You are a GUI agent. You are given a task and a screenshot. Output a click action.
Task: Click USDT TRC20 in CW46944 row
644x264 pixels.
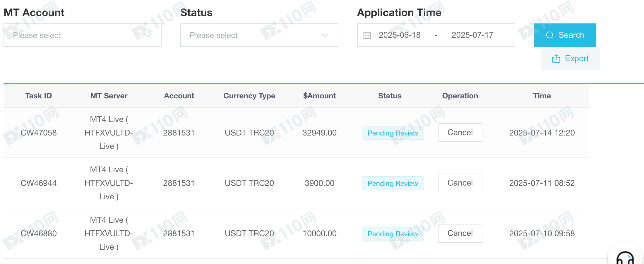point(249,183)
